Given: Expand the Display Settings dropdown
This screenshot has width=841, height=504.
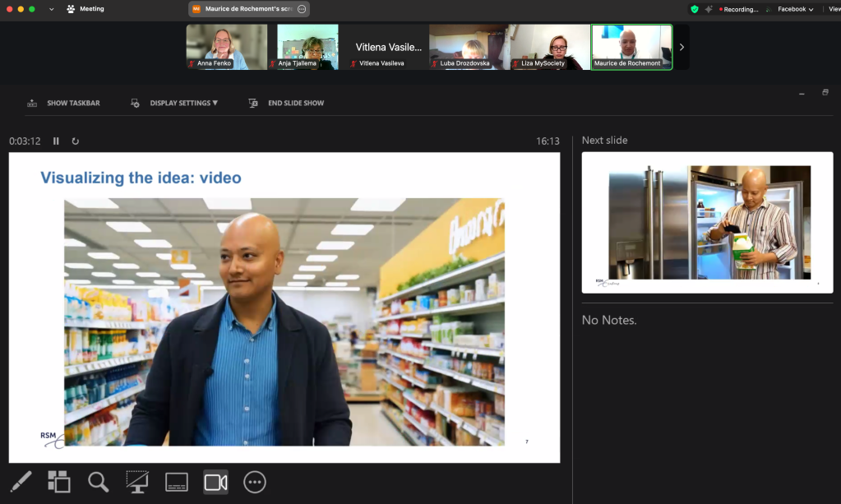Looking at the screenshot, I should pyautogui.click(x=175, y=104).
